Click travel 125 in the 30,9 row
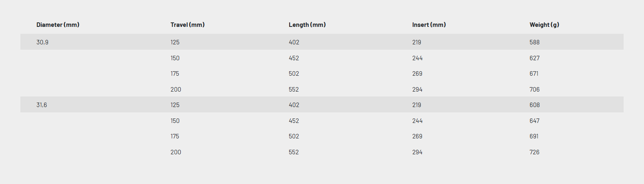This screenshot has height=184, width=644. [x=175, y=42]
